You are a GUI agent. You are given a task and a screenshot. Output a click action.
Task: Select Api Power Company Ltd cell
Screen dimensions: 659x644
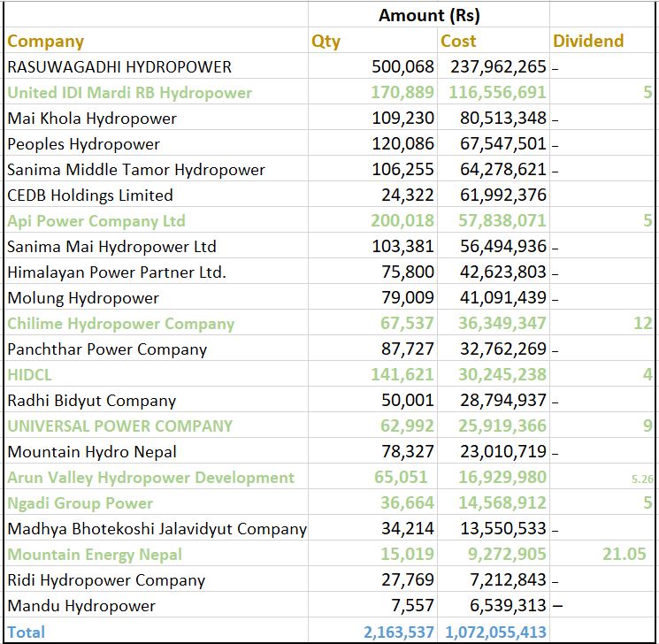point(96,221)
